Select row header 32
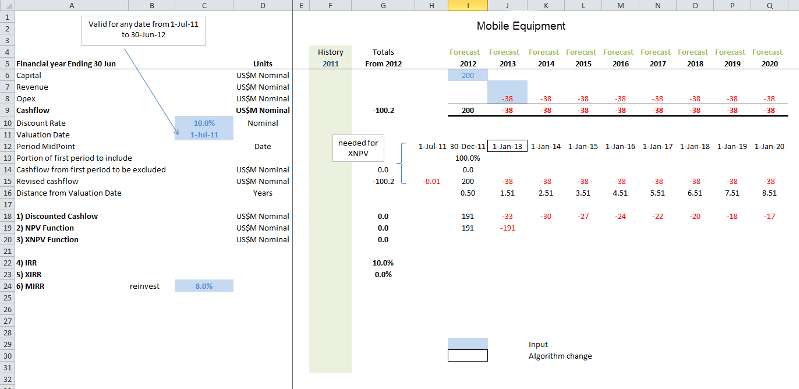The image size is (799, 389). [7, 379]
